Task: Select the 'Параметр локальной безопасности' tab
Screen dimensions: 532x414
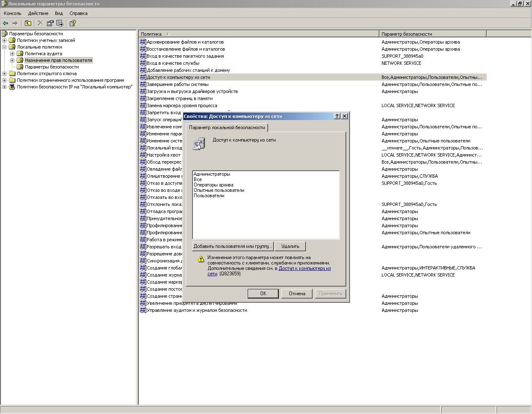Action: pos(227,127)
